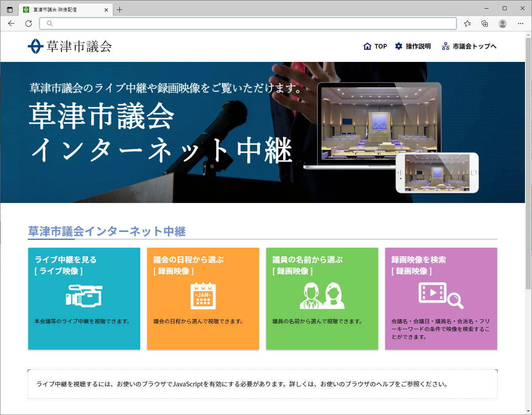Click 議員の名前から選んで視聴できます text
Image resolution: width=532 pixels, height=415 pixels.
[317, 321]
